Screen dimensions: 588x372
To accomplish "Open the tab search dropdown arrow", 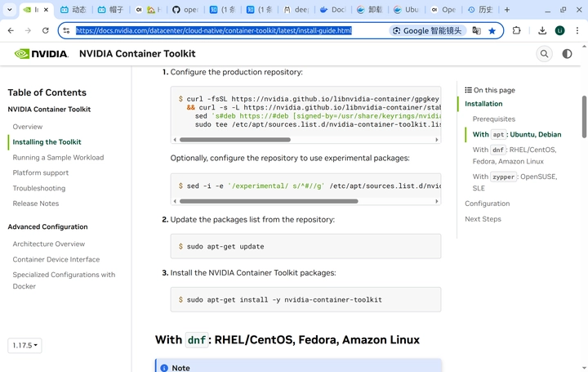I will pyautogui.click(x=9, y=10).
